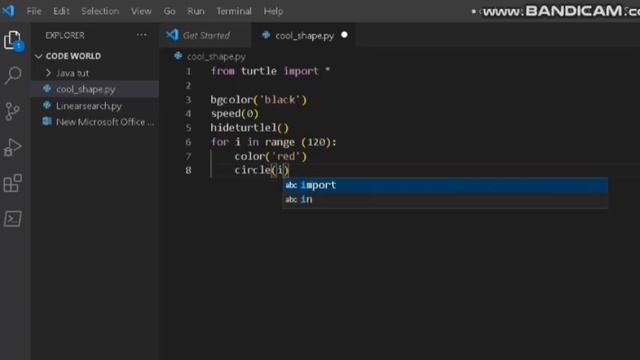This screenshot has height=360, width=640.
Task: Click the EXPLORER panel title
Action: (65, 36)
